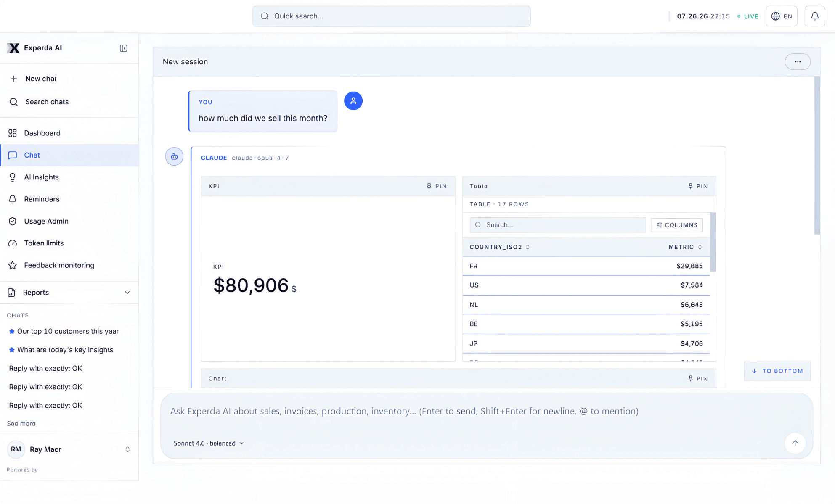The image size is (835, 504).
Task: Click the $29,885 metric value
Action: (x=689, y=266)
